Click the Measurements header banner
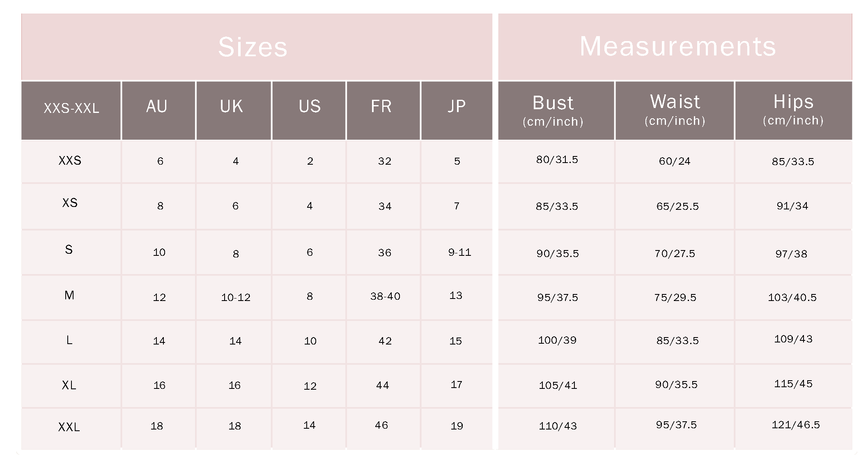 tap(675, 46)
